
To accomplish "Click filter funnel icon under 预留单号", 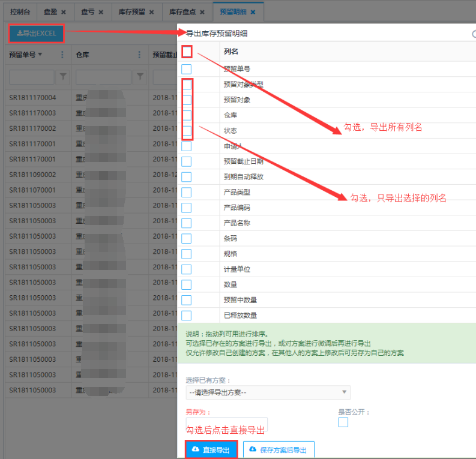I will coord(62,77).
